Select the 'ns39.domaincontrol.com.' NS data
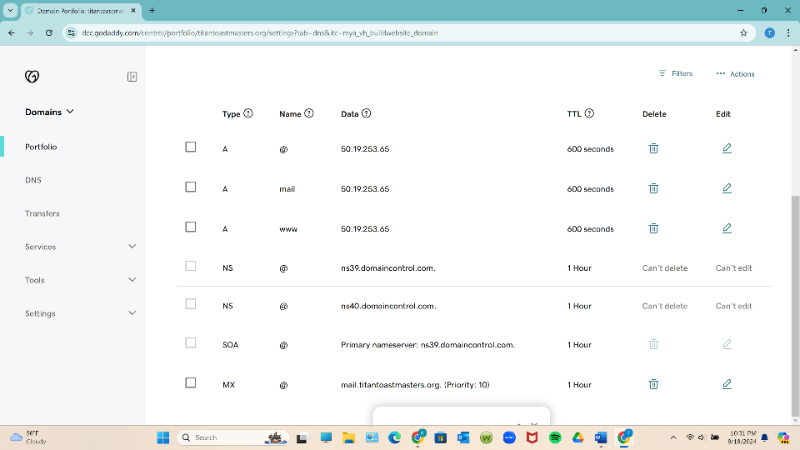The image size is (800, 450). click(x=388, y=268)
